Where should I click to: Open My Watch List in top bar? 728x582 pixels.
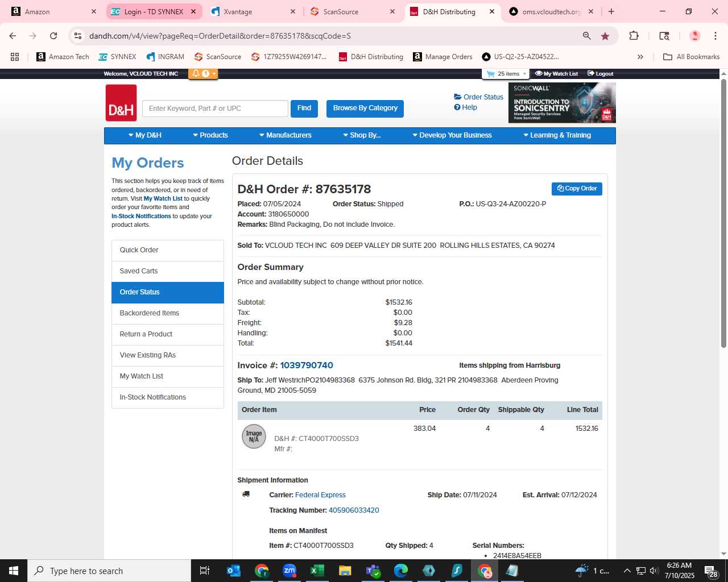point(556,74)
